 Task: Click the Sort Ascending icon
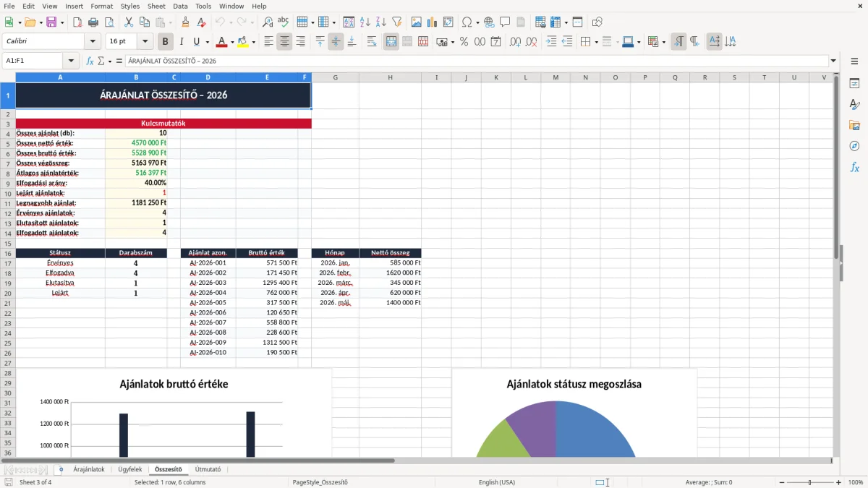(365, 22)
